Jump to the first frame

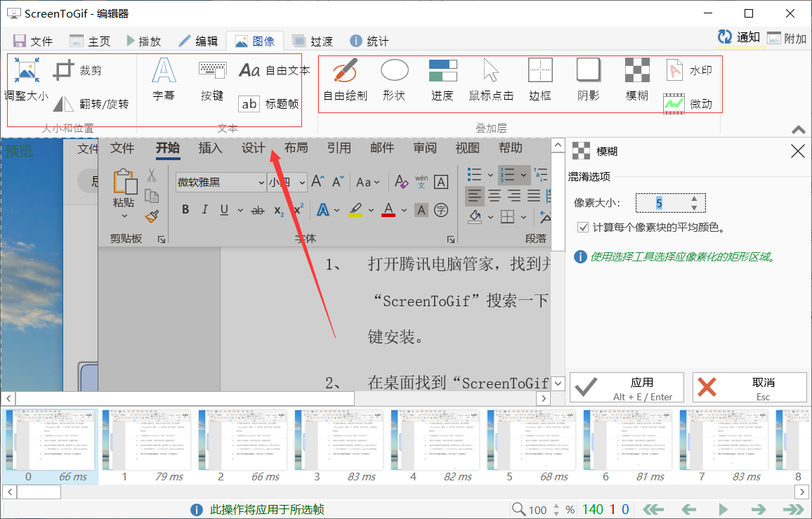[653, 509]
